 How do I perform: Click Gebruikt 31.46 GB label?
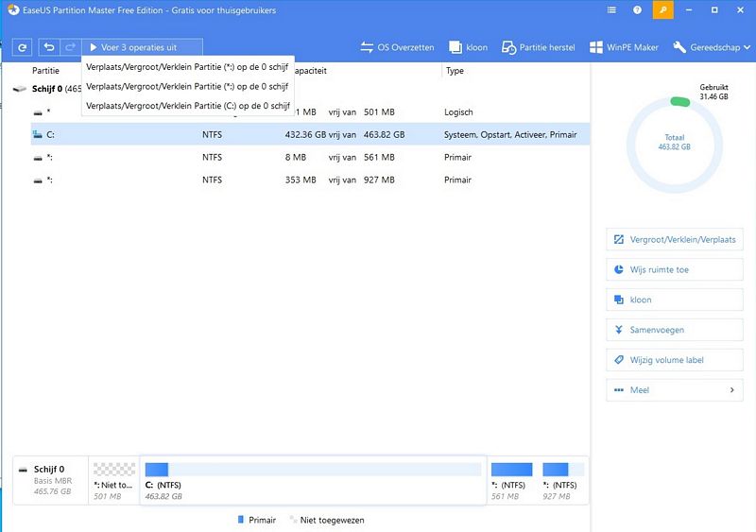click(x=714, y=92)
